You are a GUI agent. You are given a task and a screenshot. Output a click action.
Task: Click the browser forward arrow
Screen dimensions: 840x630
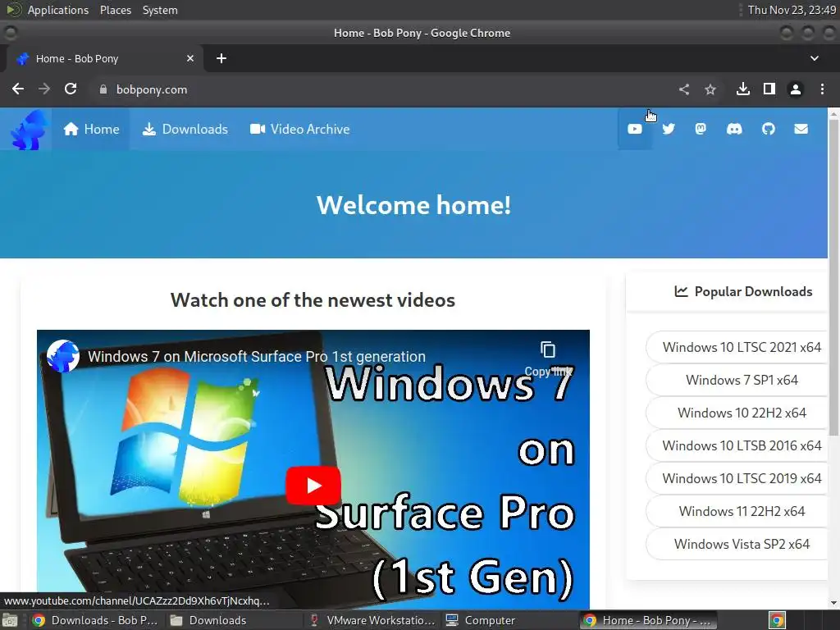coord(44,89)
